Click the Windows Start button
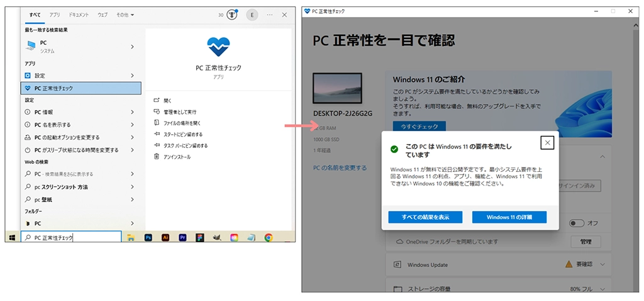 tap(13, 237)
